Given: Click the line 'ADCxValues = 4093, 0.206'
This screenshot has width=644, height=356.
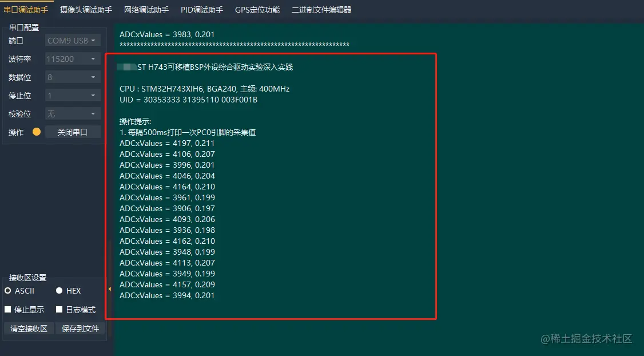Looking at the screenshot, I should tap(167, 220).
